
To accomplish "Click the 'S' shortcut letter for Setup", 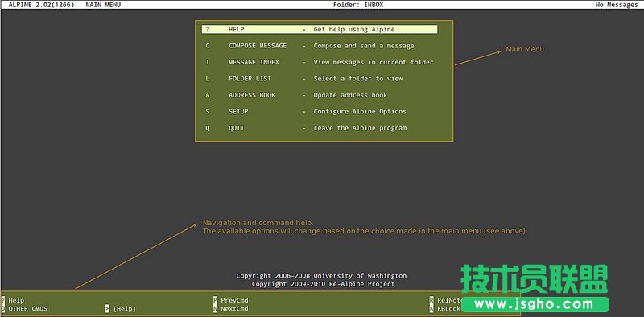I will point(208,111).
